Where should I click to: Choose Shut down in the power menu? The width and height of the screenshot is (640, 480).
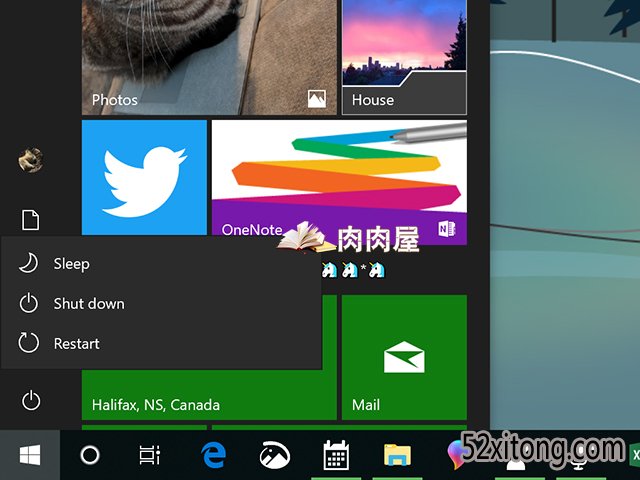[161, 303]
